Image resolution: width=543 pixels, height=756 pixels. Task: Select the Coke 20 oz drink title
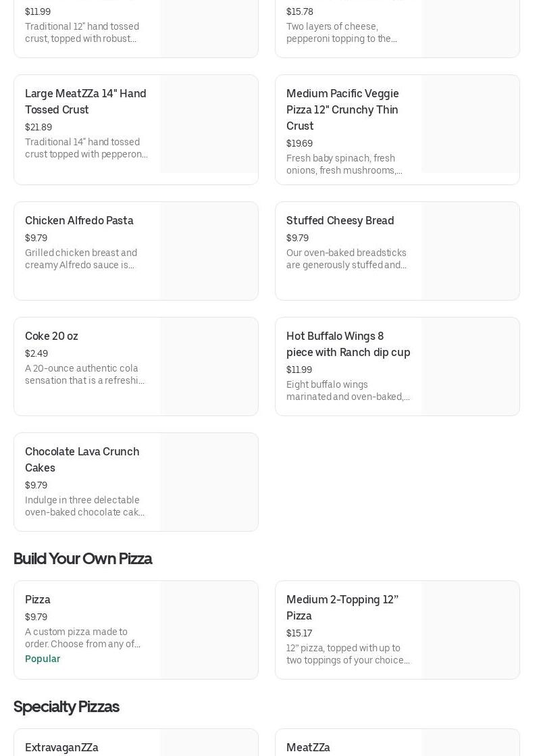51,336
